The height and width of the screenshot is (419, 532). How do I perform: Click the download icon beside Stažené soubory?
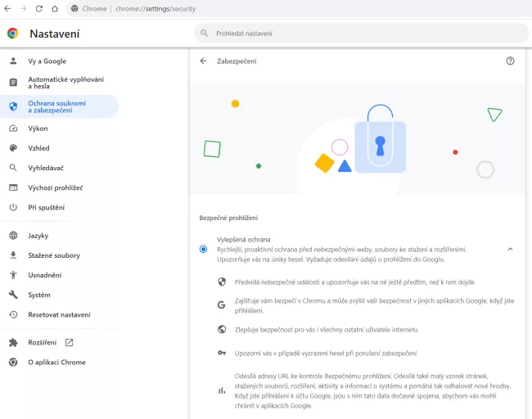13,255
